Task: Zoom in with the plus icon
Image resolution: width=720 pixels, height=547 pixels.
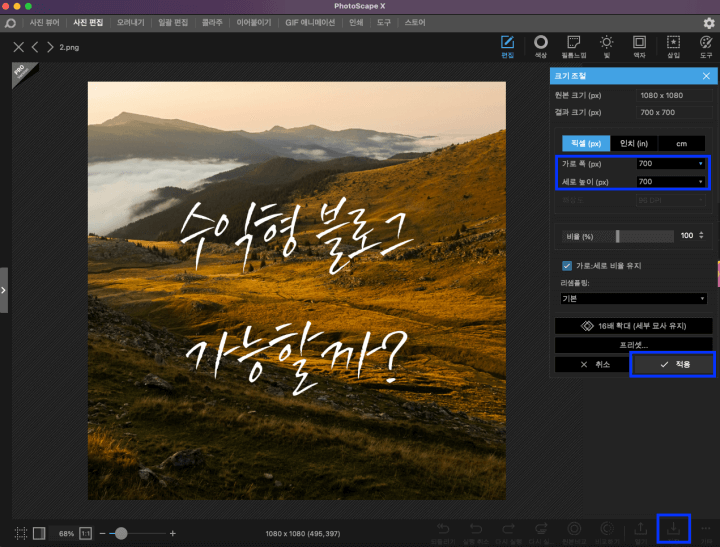Action: click(x=173, y=533)
